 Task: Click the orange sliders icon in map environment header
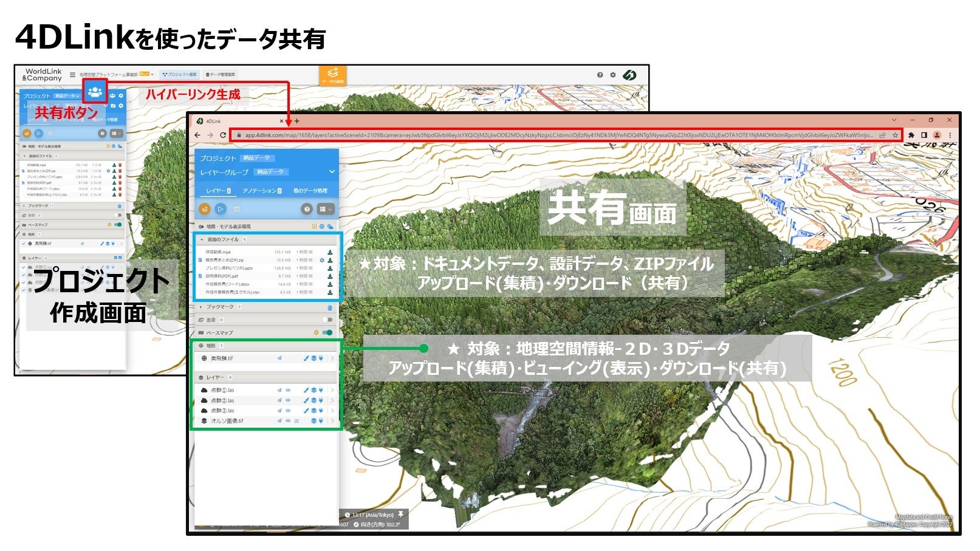click(x=314, y=227)
